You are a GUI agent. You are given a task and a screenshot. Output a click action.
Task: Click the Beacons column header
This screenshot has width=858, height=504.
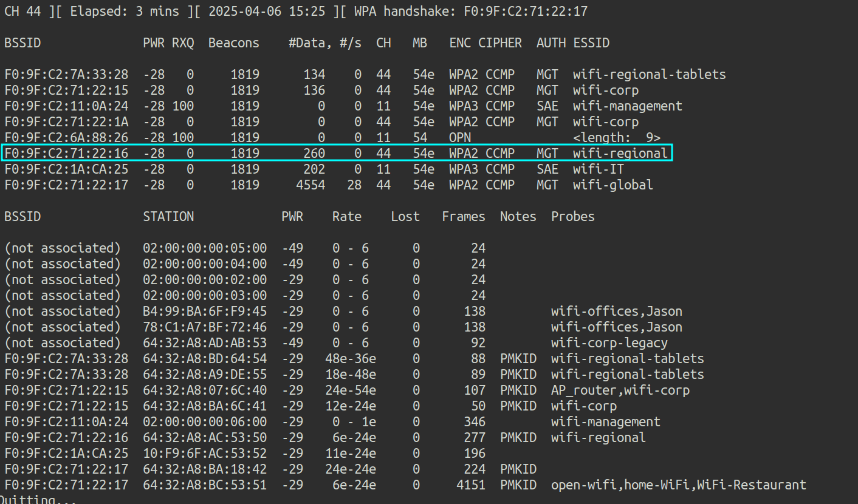click(x=233, y=43)
